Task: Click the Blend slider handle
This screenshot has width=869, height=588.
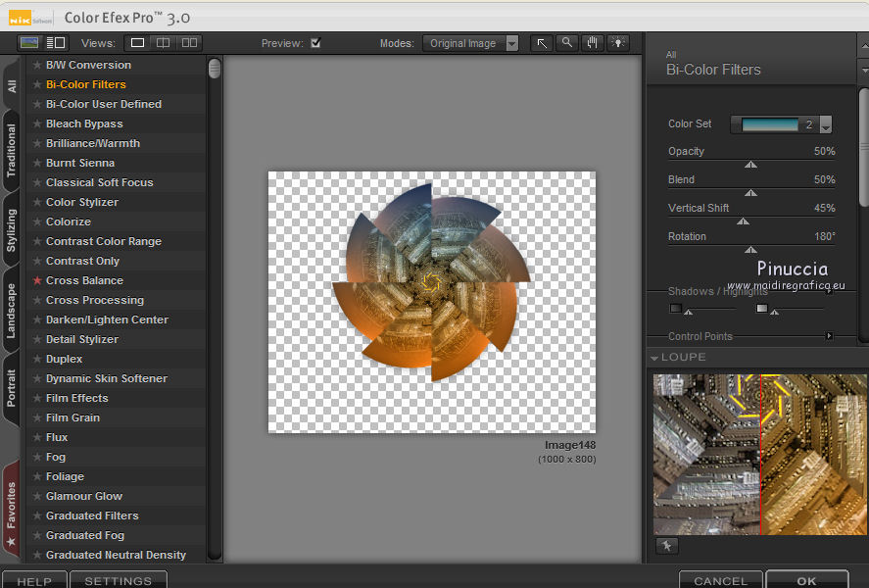Action: pyautogui.click(x=751, y=193)
